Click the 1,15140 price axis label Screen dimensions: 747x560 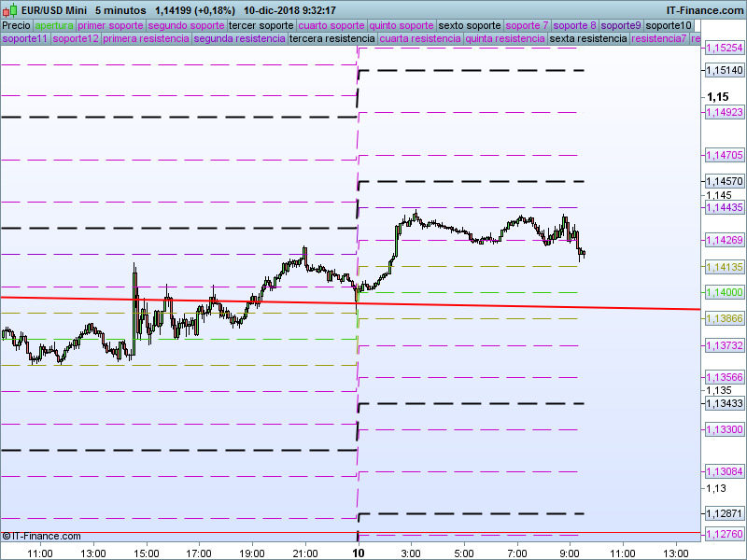click(725, 71)
